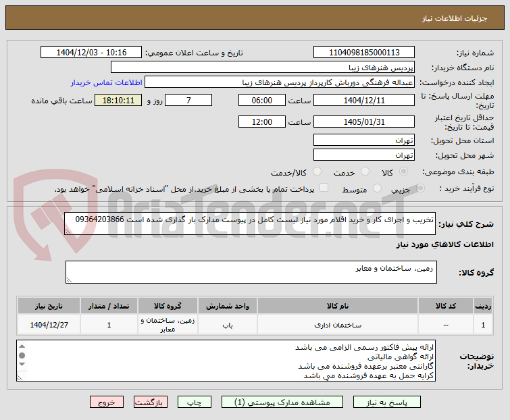Click the جزئیات اطلاعات نیاز header title
This screenshot has width=510, height=420.
(x=455, y=18)
